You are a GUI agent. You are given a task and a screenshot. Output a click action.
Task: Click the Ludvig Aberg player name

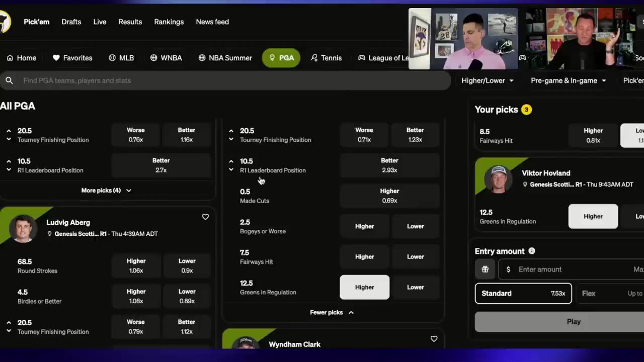pyautogui.click(x=68, y=223)
